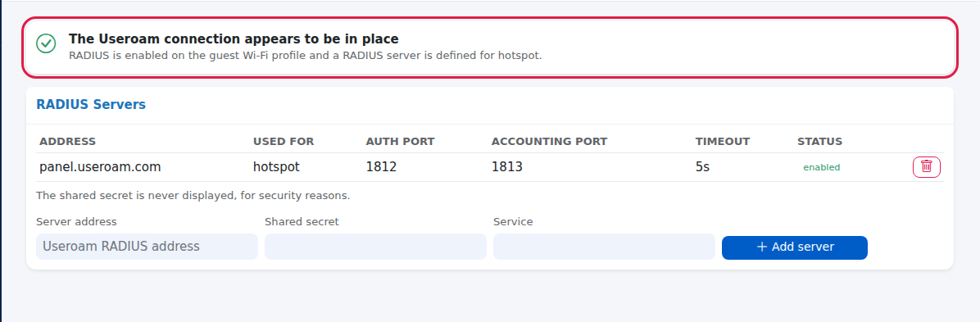Click the shared secret never displayed note
980x322 pixels.
193,196
